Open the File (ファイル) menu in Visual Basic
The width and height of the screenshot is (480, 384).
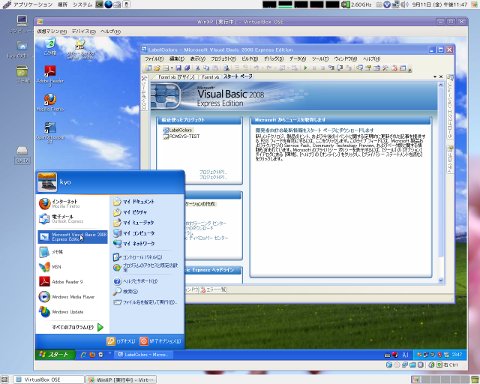tap(154, 59)
